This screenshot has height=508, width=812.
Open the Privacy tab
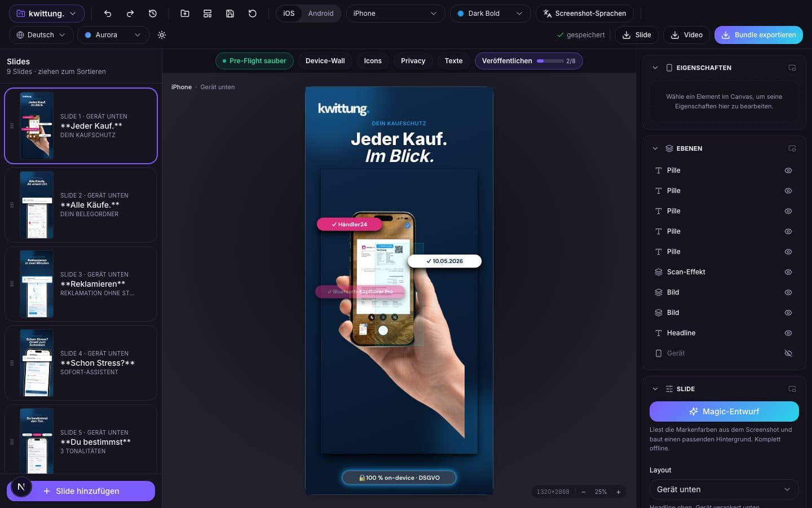413,61
